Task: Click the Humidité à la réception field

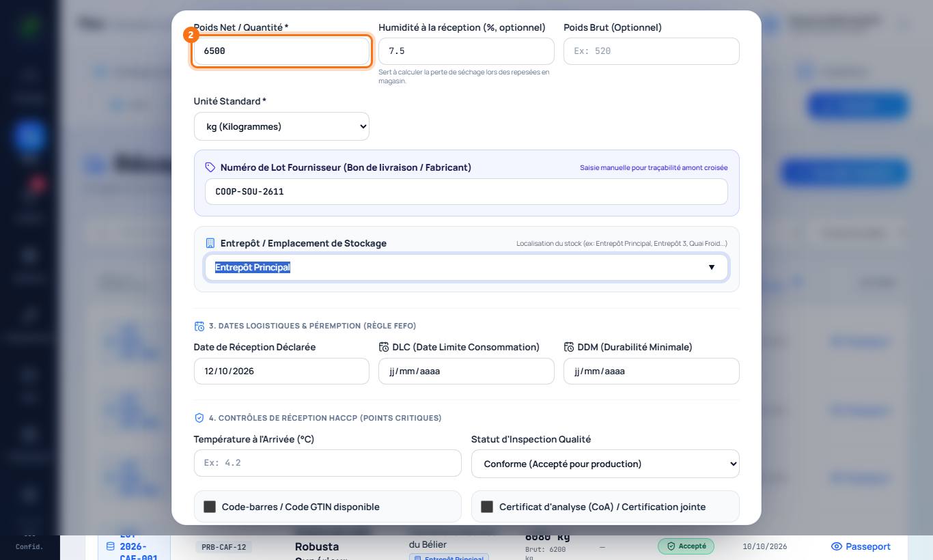Action: (x=466, y=51)
